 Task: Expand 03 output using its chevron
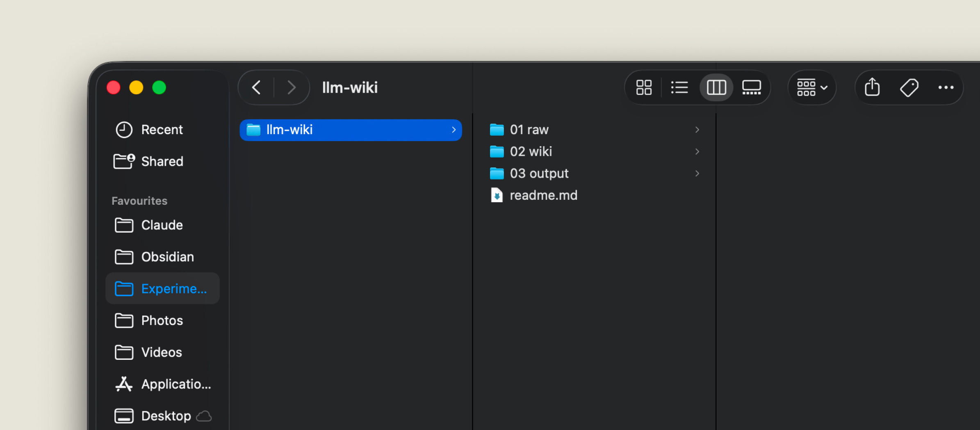[x=697, y=173]
